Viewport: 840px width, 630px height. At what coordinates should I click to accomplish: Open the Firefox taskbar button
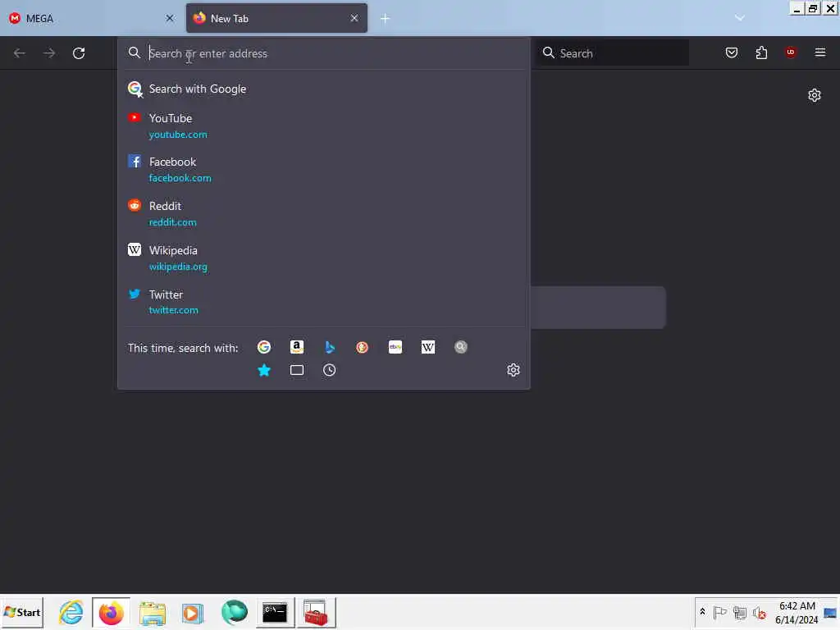[x=111, y=612]
